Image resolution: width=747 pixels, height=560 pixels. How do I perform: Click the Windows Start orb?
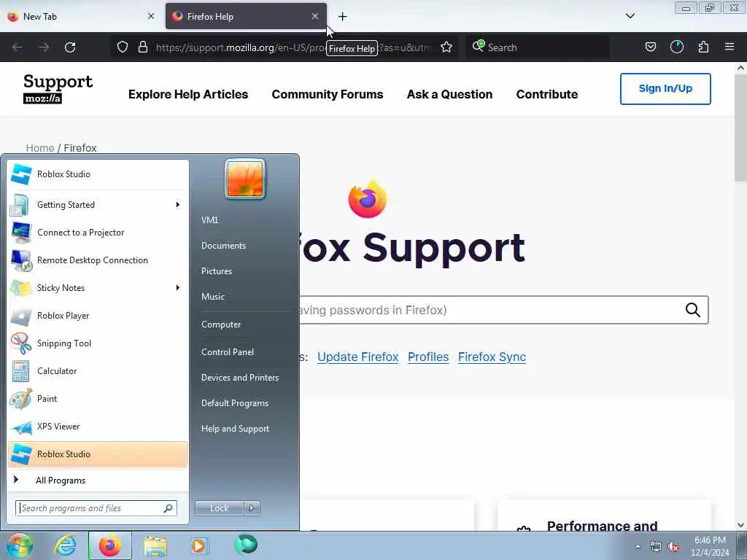pyautogui.click(x=20, y=545)
